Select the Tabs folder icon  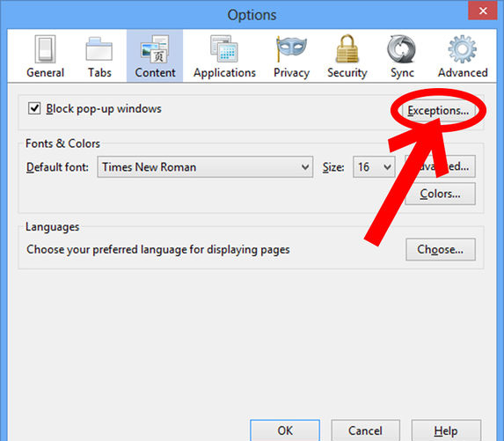point(99,49)
